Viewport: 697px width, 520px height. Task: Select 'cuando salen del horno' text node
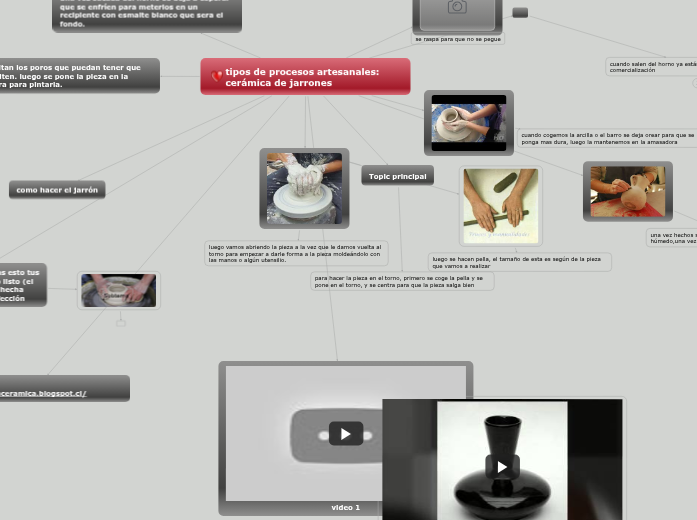[652, 67]
